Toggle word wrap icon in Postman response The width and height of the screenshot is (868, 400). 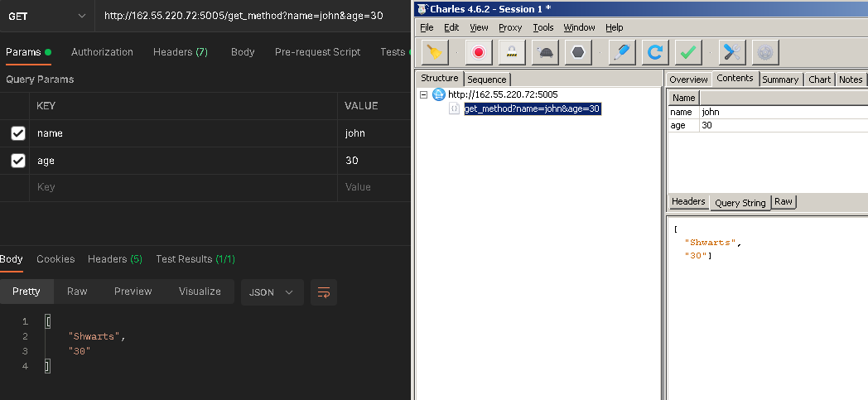click(x=324, y=292)
